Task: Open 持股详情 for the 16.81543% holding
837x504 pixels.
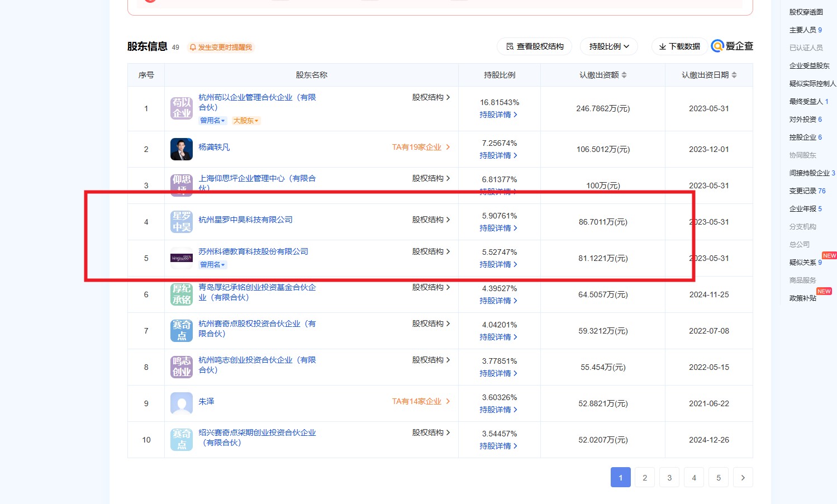Action: click(498, 115)
